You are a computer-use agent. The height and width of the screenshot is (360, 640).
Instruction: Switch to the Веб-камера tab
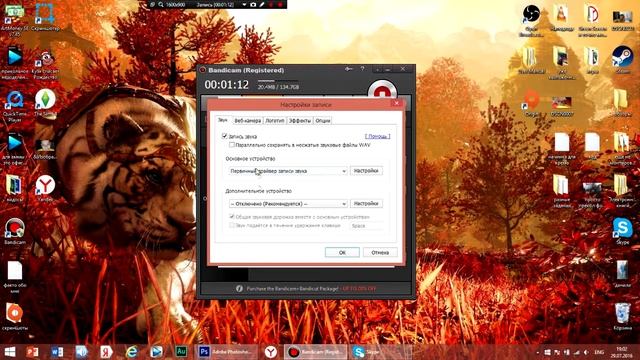(x=247, y=121)
